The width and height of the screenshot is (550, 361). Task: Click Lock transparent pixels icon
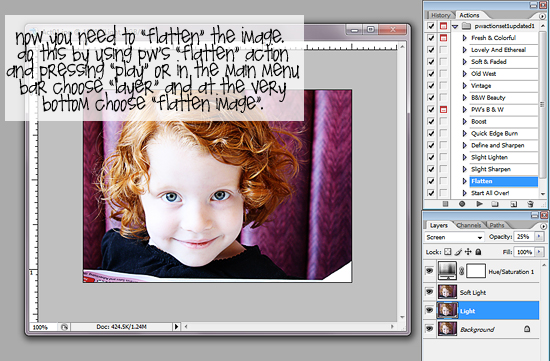coord(448,252)
